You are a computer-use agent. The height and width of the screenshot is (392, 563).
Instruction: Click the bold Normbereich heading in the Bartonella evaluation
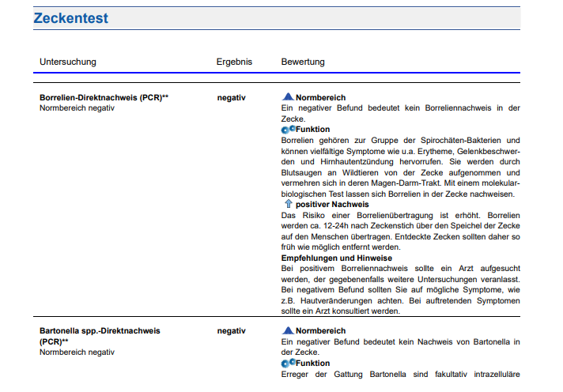[320, 331]
